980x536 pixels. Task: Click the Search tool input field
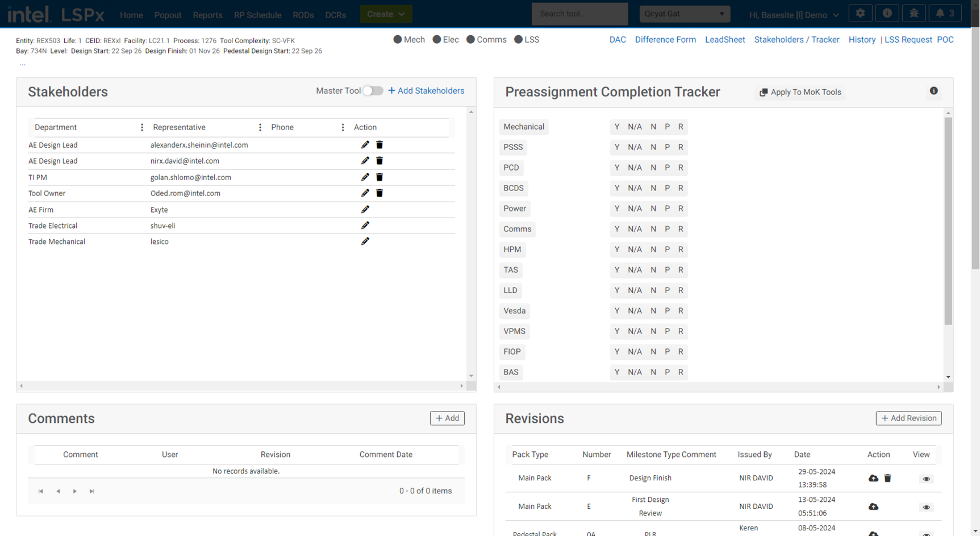[x=579, y=14]
